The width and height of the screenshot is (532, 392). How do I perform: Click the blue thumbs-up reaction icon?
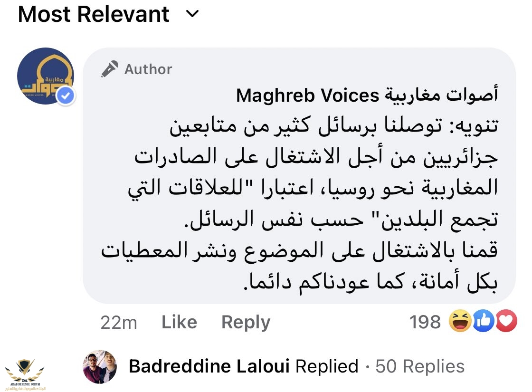pos(483,323)
